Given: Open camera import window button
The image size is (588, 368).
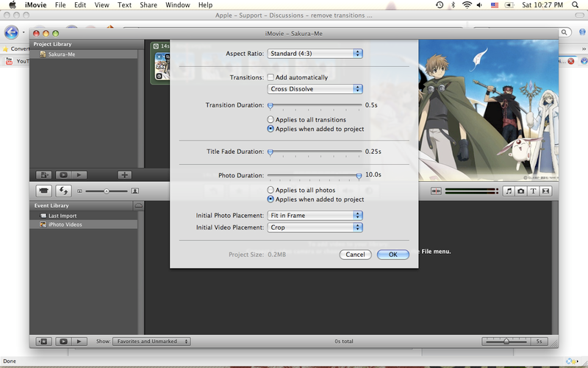Looking at the screenshot, I should [x=44, y=191].
